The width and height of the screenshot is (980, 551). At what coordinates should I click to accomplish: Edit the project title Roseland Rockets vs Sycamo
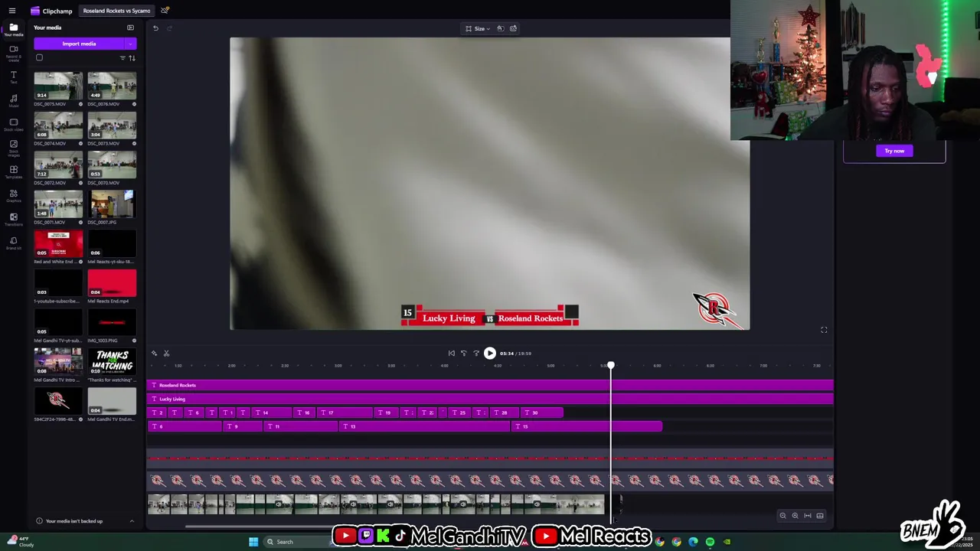click(116, 11)
